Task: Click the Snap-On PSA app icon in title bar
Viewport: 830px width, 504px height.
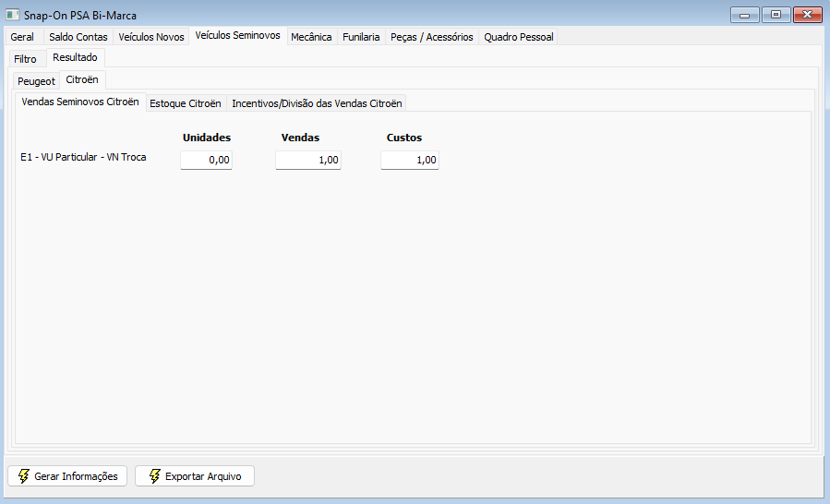Action: (x=13, y=15)
